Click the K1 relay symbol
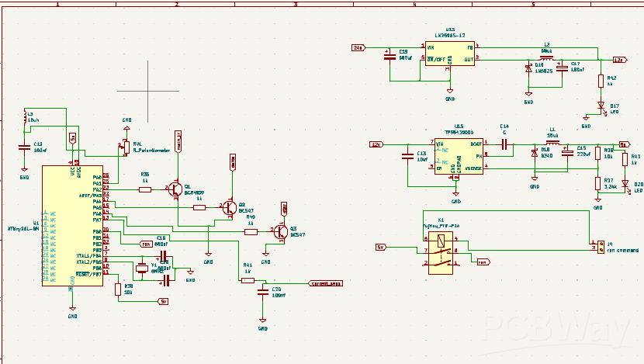This screenshot has height=364, width=644. tap(441, 252)
